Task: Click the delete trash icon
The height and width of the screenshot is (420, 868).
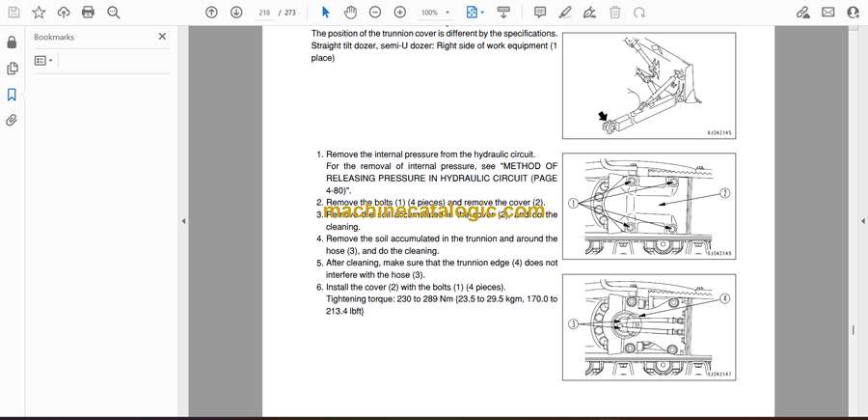Action: 614,13
